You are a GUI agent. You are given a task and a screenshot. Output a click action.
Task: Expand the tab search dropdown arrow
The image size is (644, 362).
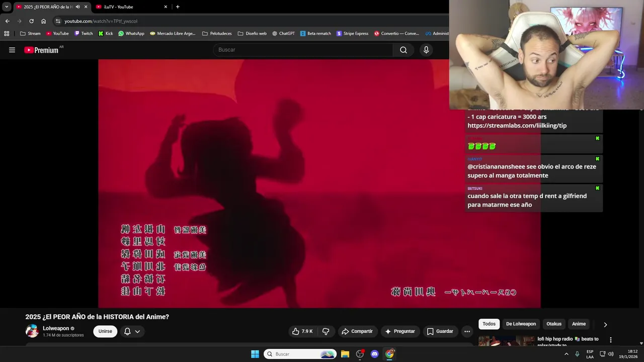pyautogui.click(x=7, y=7)
